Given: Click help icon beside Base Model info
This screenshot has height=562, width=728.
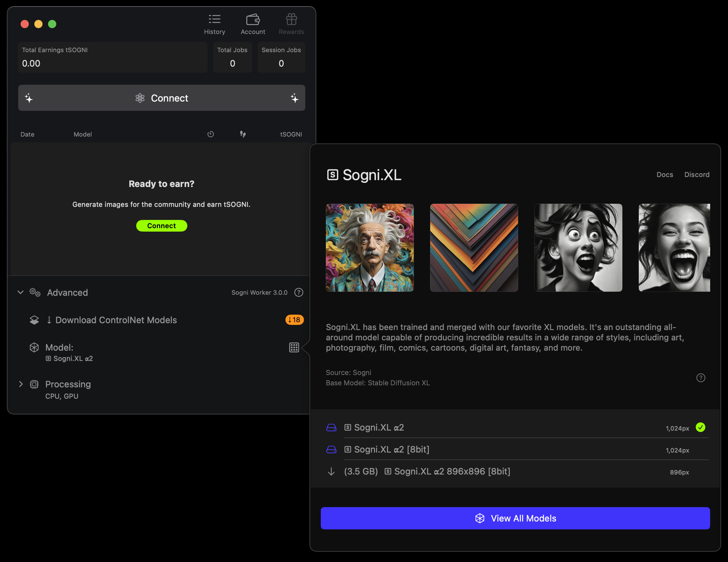Looking at the screenshot, I should [x=701, y=378].
